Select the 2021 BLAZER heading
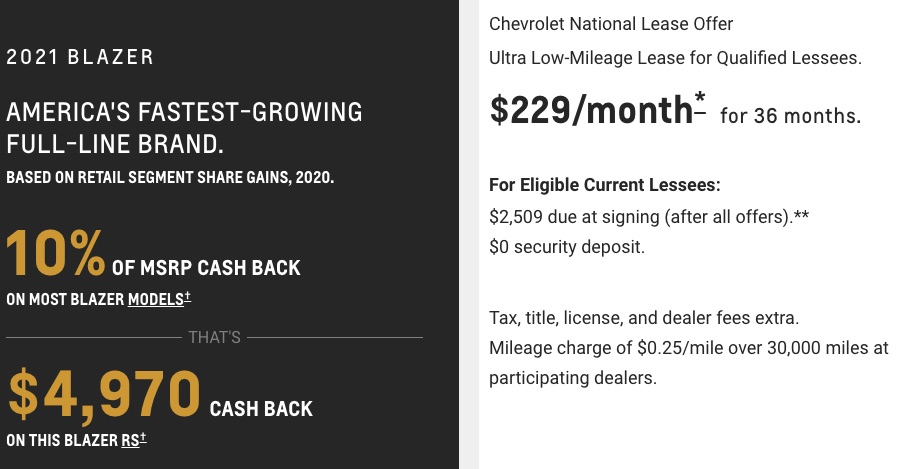Viewport: 909px width, 469px height. [80, 57]
